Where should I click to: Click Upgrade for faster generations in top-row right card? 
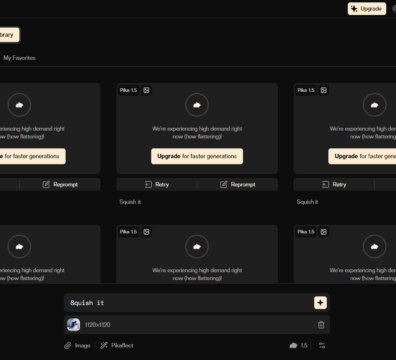362,156
